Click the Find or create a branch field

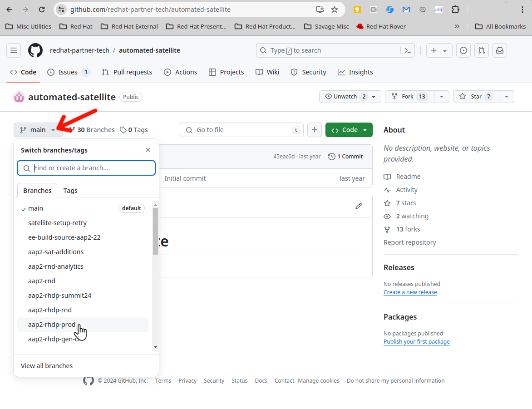pos(86,168)
